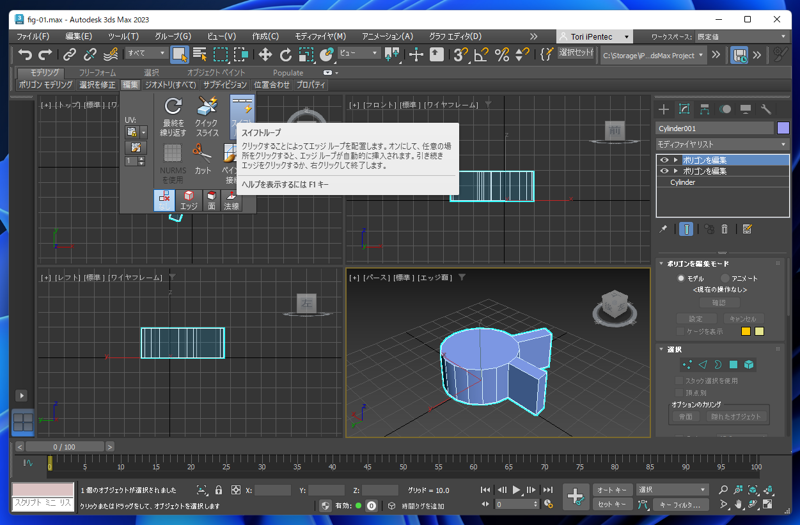Open the Motion tab in command panel
800x525 pixels.
point(725,109)
